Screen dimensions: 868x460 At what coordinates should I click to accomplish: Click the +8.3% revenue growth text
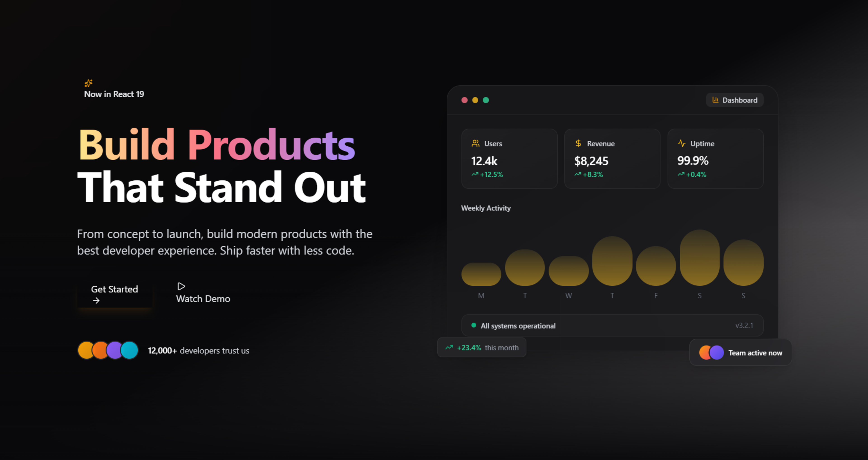(593, 174)
